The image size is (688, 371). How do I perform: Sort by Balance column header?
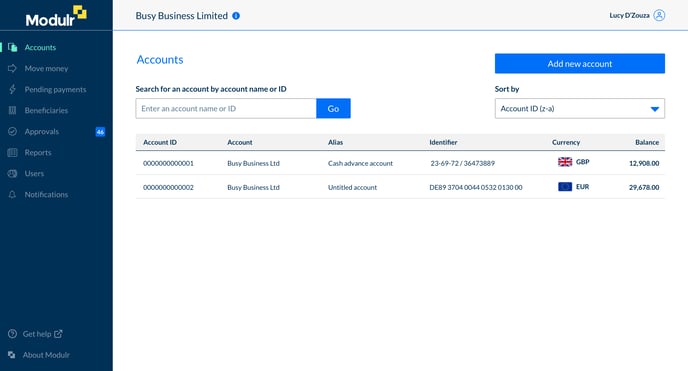point(647,143)
